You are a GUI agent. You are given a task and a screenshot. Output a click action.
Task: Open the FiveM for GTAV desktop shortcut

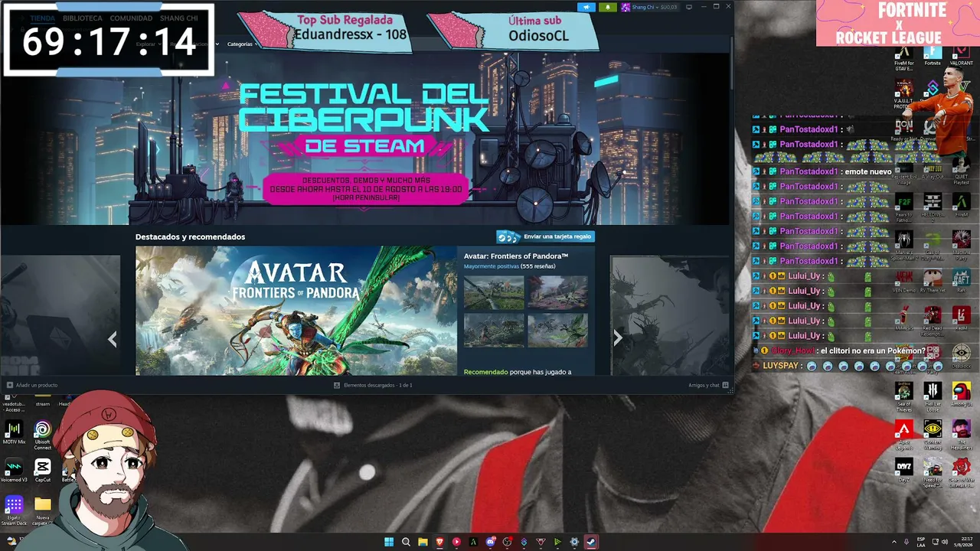coord(903,57)
